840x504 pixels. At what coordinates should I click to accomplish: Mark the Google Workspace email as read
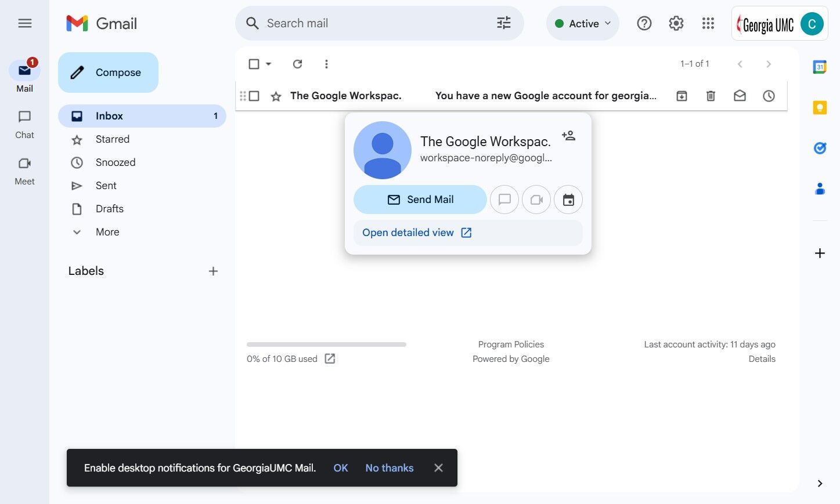point(740,96)
